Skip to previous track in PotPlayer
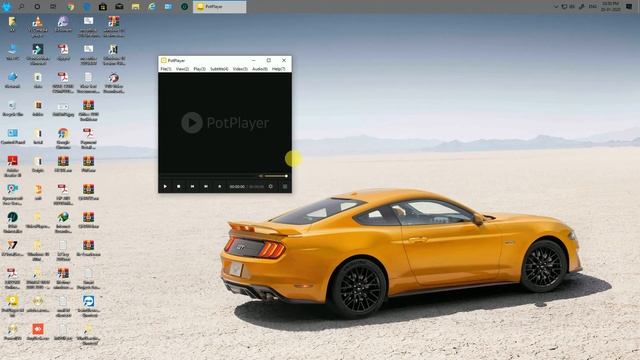 [192, 187]
